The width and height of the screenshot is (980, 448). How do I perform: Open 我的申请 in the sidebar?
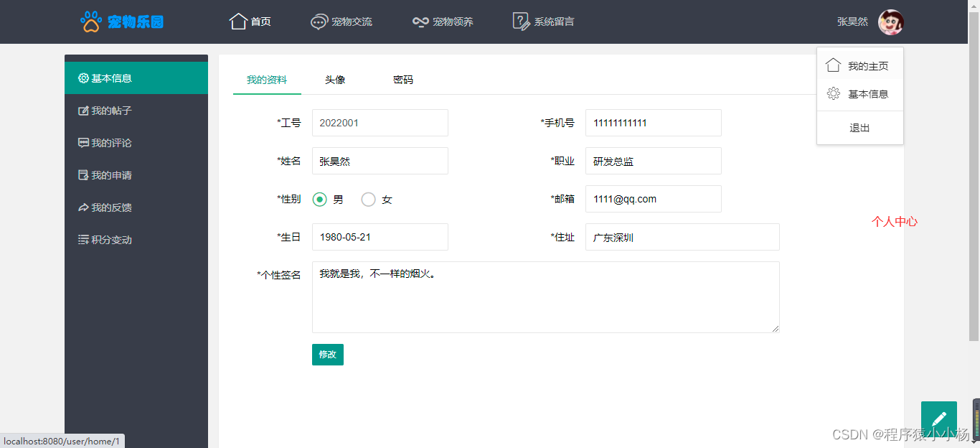(136, 175)
